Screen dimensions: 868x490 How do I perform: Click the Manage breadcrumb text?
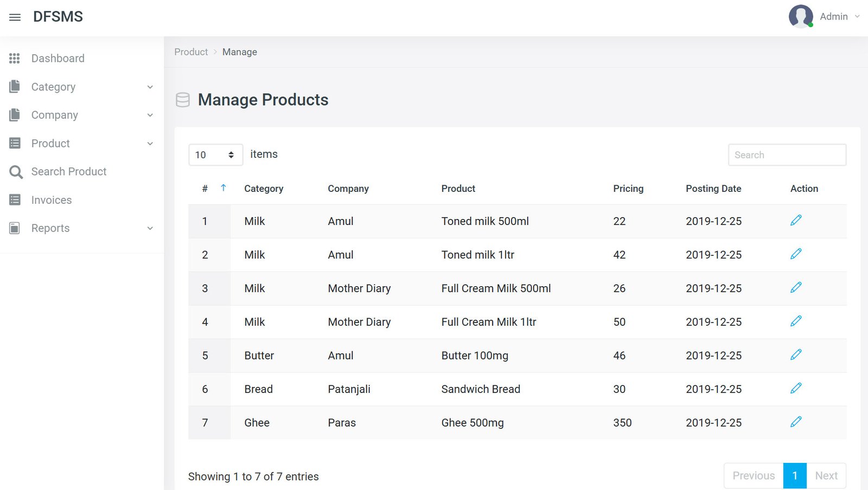tap(240, 52)
